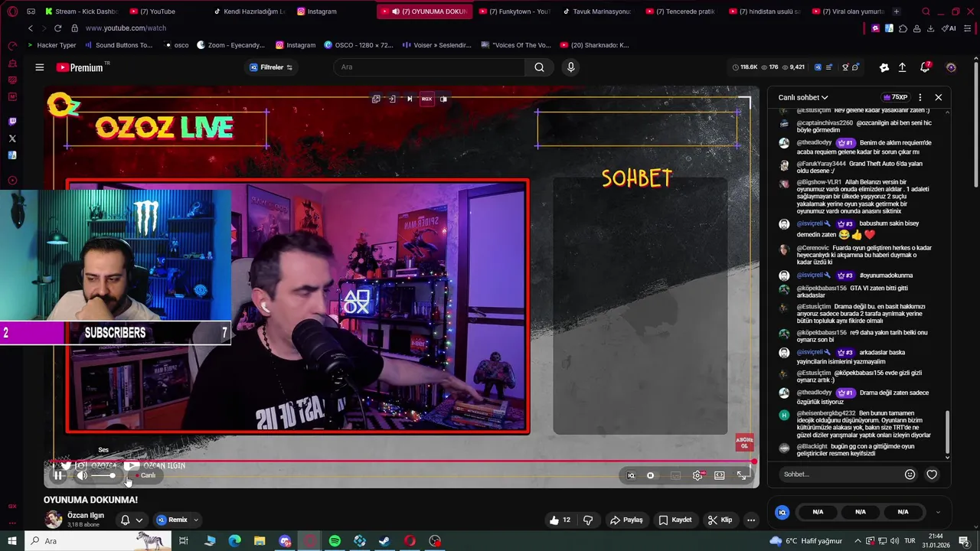Switch player to theater mode

tap(720, 475)
